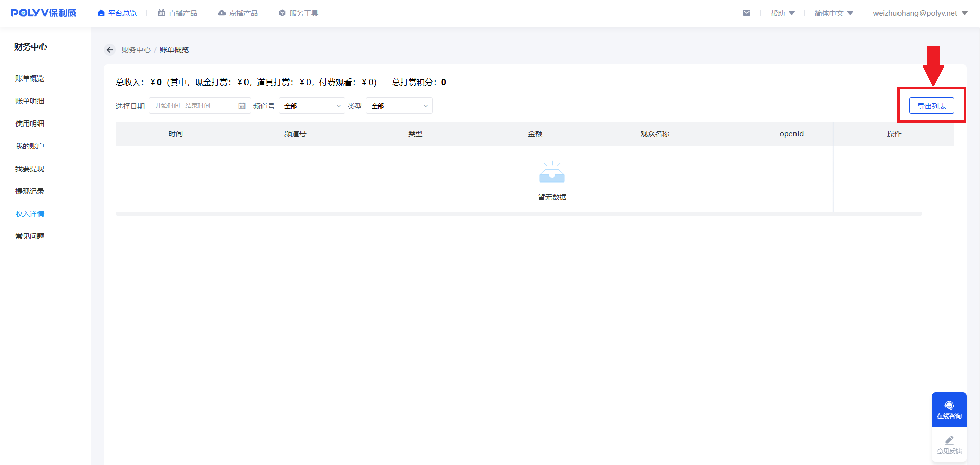Image resolution: width=980 pixels, height=465 pixels.
Task: Click the 时间 column header
Action: pos(176,134)
